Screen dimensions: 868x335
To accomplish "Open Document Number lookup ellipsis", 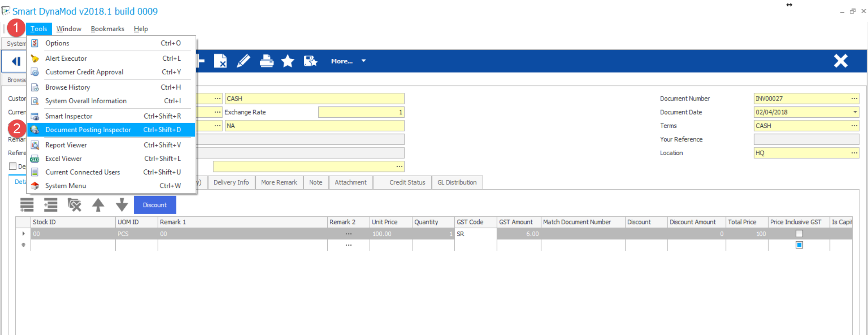I will pos(854,98).
